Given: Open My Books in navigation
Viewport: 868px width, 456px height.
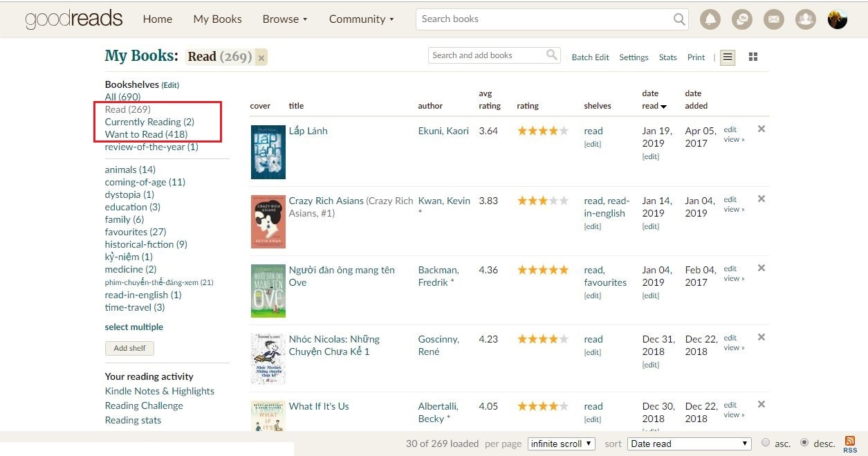Looking at the screenshot, I should 218,19.
